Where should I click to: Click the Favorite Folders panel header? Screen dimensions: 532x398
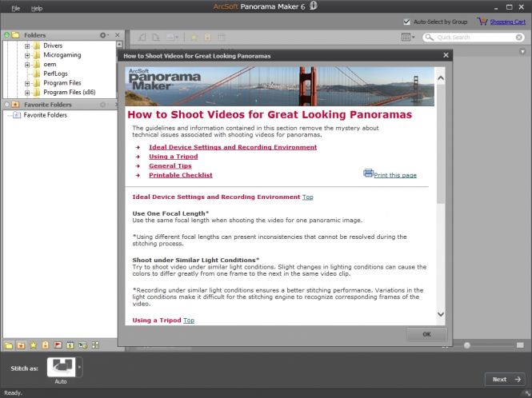click(60, 105)
